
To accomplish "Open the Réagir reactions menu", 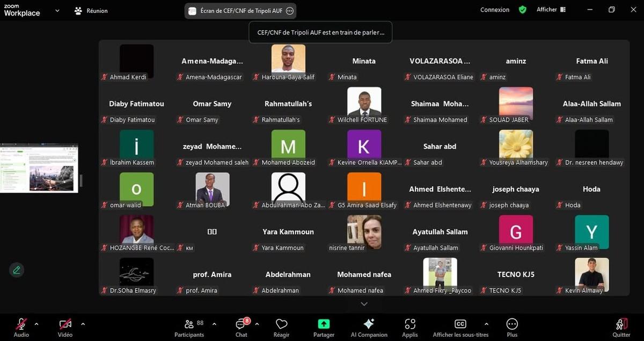I will [281, 327].
